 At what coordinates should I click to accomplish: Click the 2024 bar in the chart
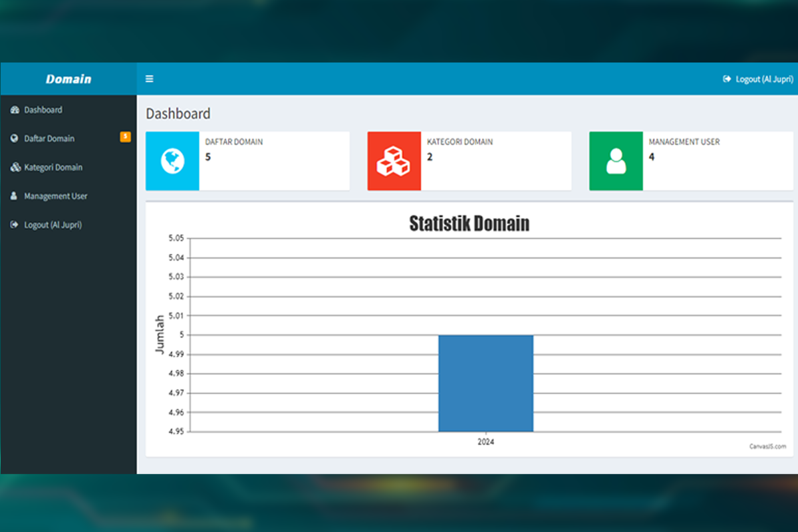click(485, 383)
